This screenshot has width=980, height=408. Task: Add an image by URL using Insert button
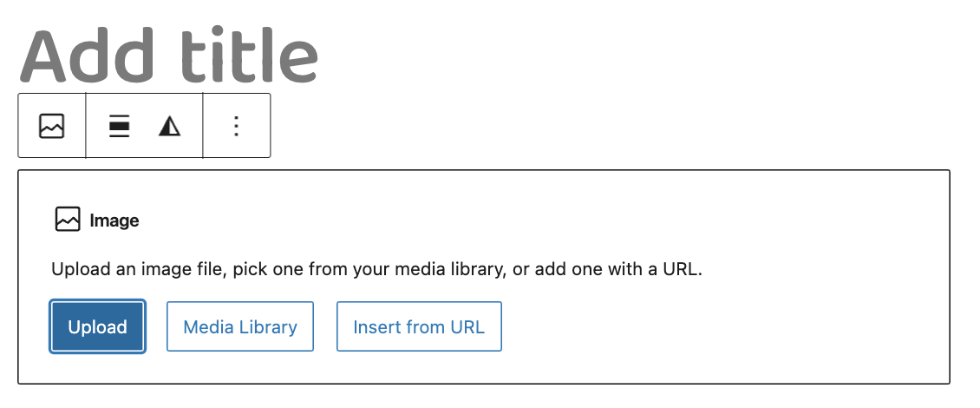coord(419,326)
